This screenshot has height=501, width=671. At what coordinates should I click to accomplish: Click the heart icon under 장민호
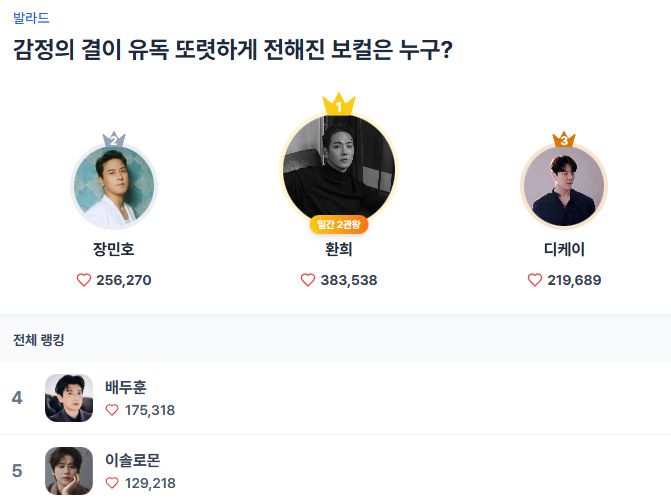(84, 280)
